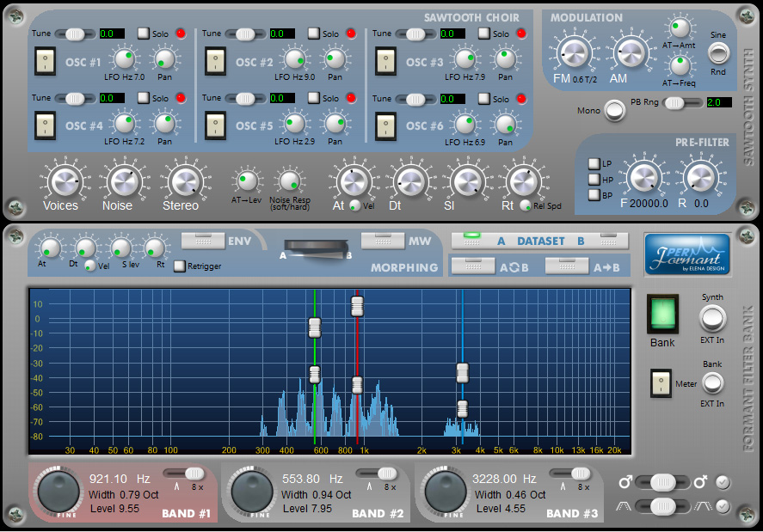Screen dimensions: 763x532
Task: Click the Noise Resp knob
Action: (x=290, y=182)
